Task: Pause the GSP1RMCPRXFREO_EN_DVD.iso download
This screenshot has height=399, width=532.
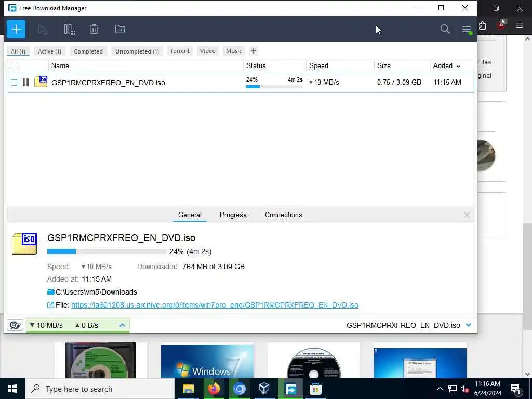Action: pos(25,83)
